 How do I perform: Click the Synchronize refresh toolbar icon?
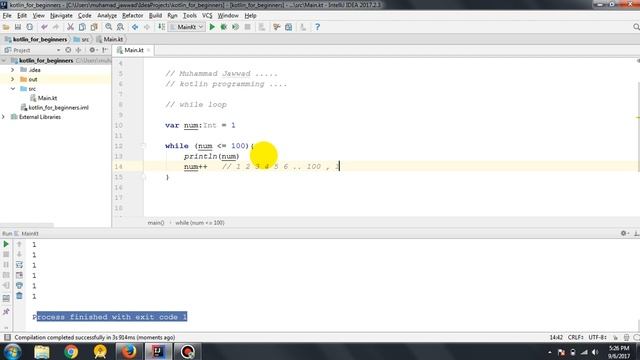click(x=29, y=27)
